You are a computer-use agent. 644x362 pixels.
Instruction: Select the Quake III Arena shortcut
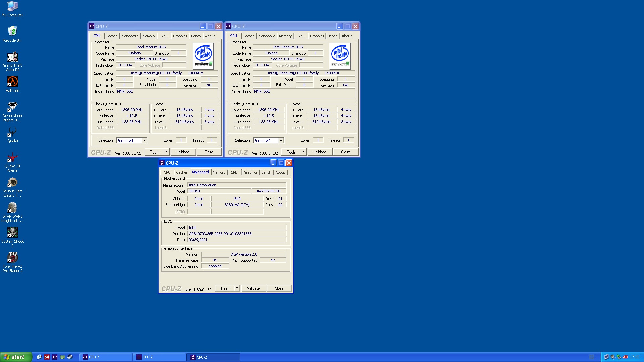click(x=12, y=162)
